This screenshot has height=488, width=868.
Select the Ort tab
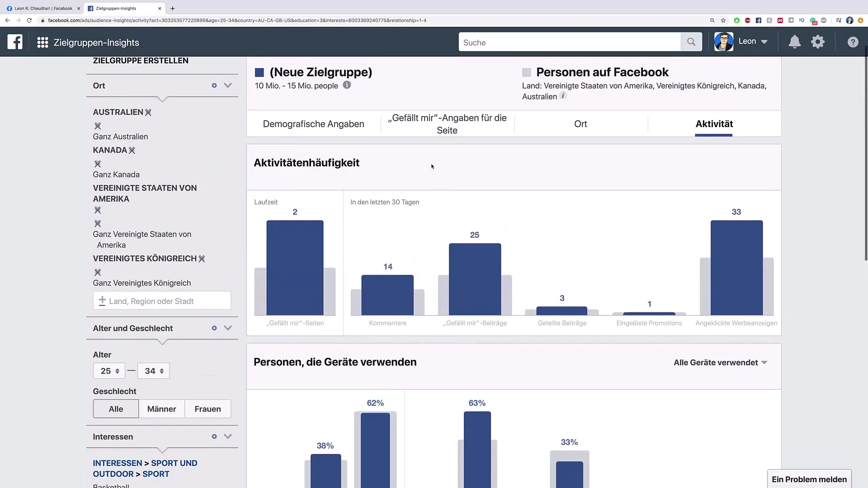(580, 123)
